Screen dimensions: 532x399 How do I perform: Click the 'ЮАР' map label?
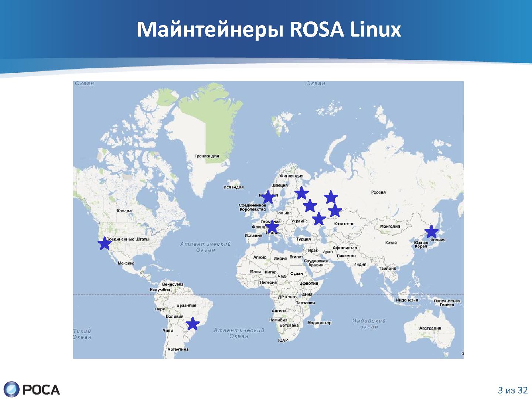(283, 340)
